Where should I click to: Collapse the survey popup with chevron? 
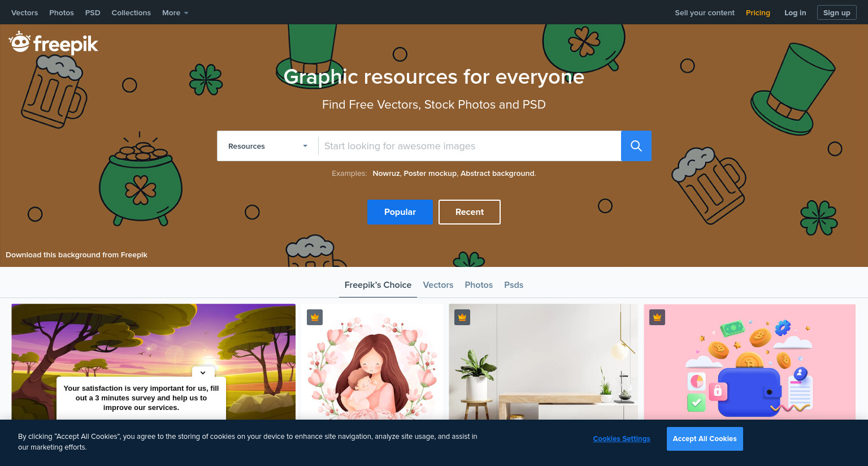pyautogui.click(x=203, y=372)
